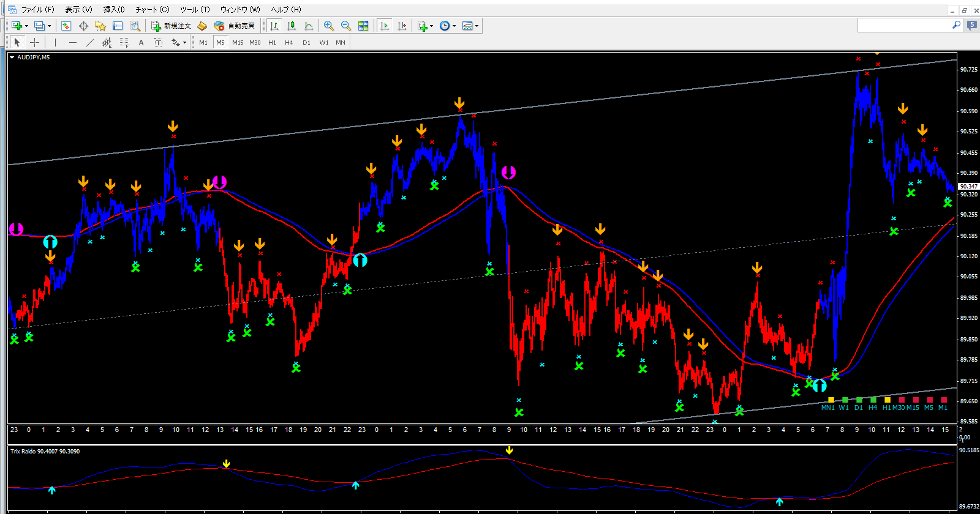Switch chart to H4 timeframe in toolbar

[x=289, y=42]
